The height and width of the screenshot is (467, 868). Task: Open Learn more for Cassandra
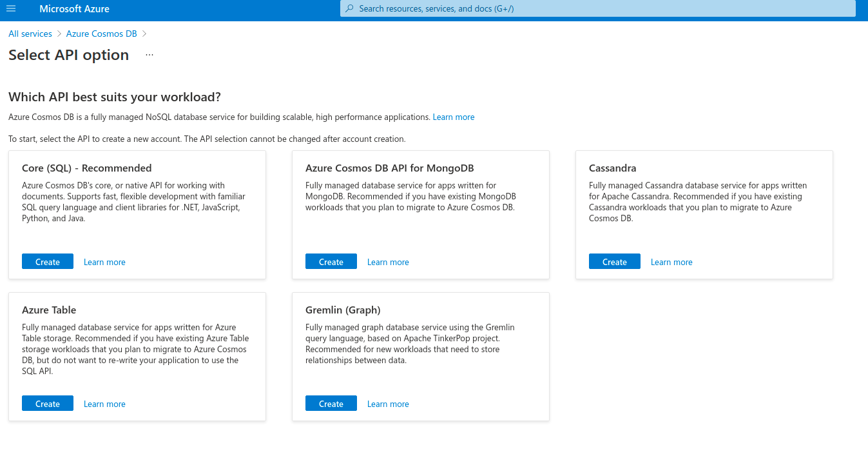671,262
